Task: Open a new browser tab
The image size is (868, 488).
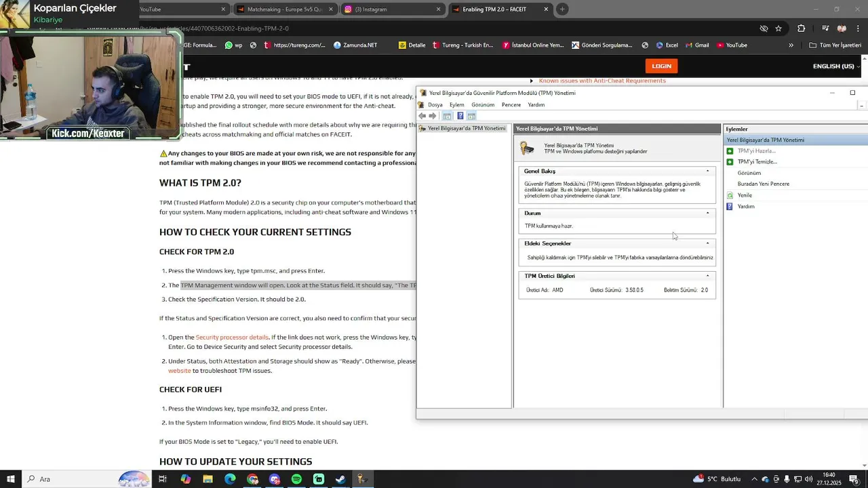Action: click(562, 9)
